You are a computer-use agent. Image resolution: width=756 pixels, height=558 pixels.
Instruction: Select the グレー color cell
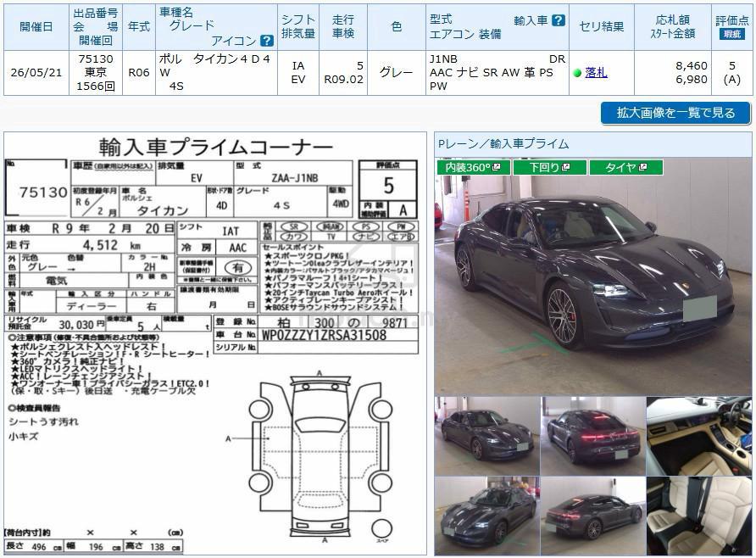pos(397,73)
